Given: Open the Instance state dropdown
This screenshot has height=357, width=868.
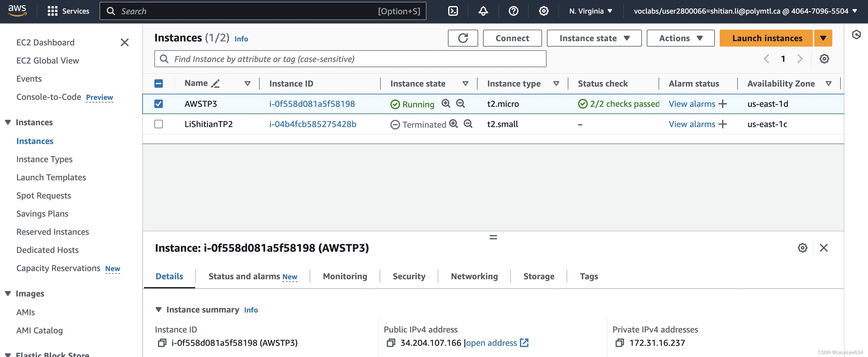Looking at the screenshot, I should (x=594, y=38).
